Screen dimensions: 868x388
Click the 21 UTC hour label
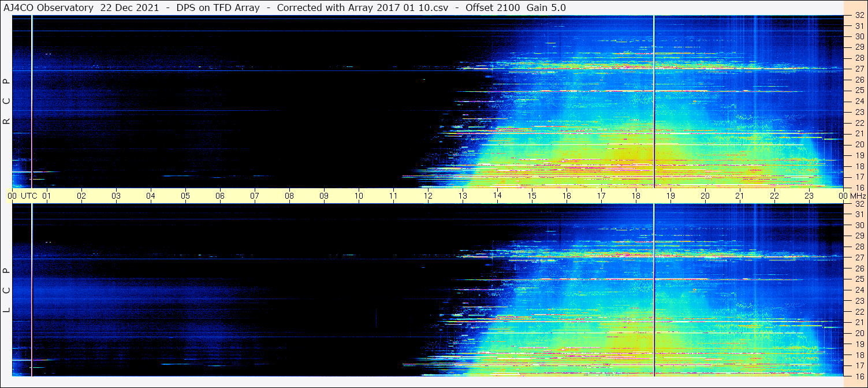pyautogui.click(x=740, y=196)
